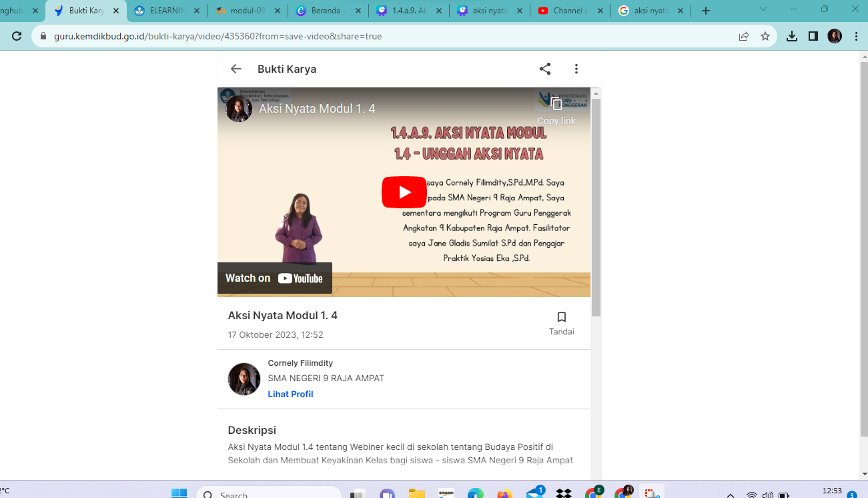This screenshot has height=498, width=868.
Task: Open Wi-Fi network settings
Action: tap(752, 495)
